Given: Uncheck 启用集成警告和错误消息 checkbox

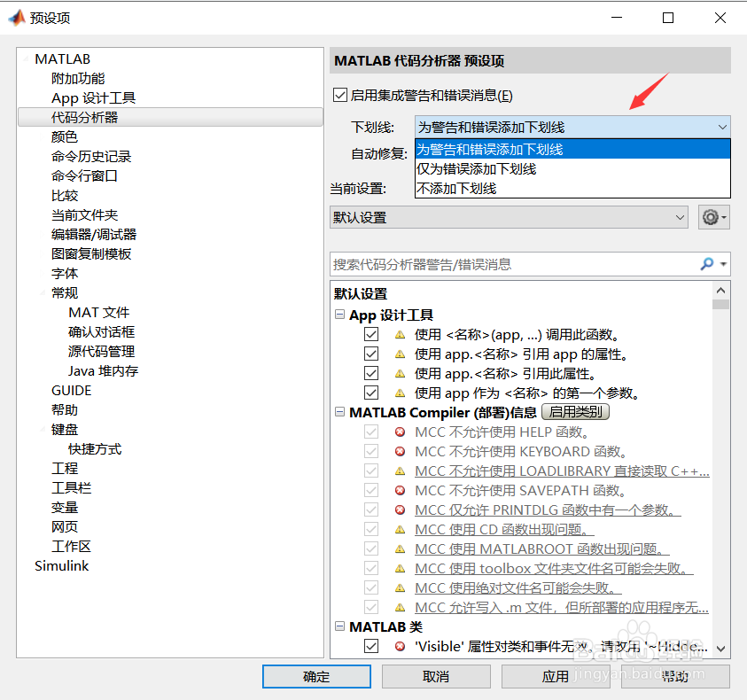Looking at the screenshot, I should [339, 95].
